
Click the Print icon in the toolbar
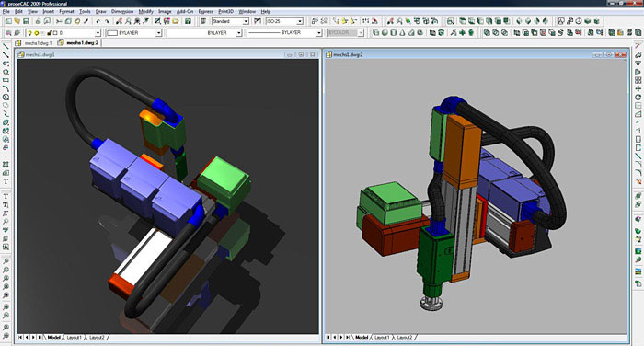[x=39, y=21]
